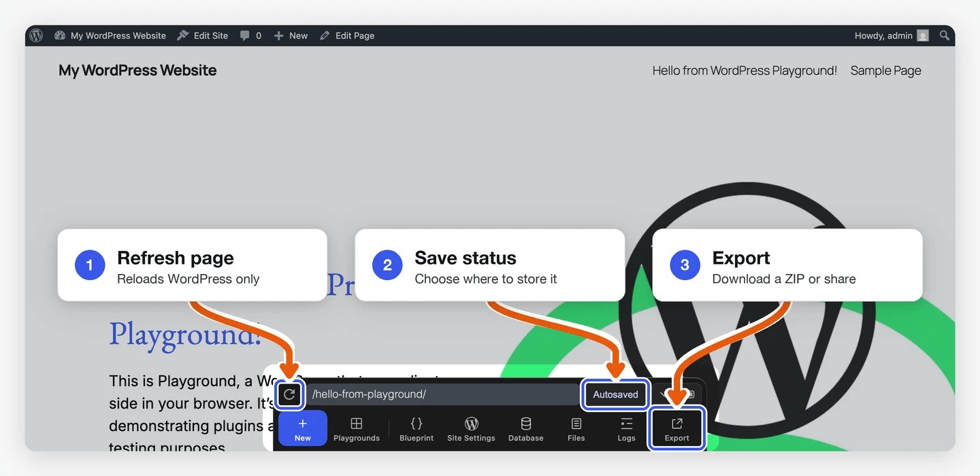Open the comments bubble showing 0
The height and width of the screenshot is (476, 980).
pyautogui.click(x=250, y=35)
